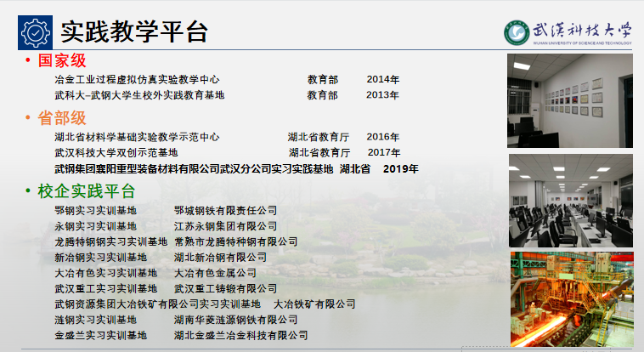
Task: Select 金盛兰实习实训基地
Action: tap(100, 336)
